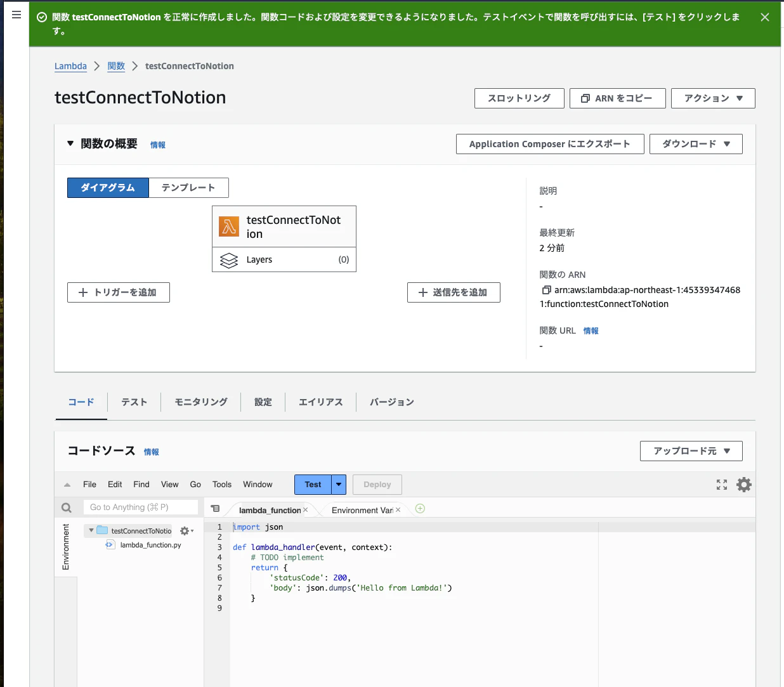Click the Deploy button

pos(377,485)
